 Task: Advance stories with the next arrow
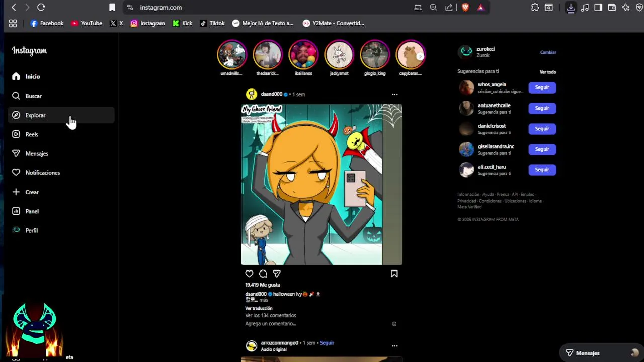421,56
